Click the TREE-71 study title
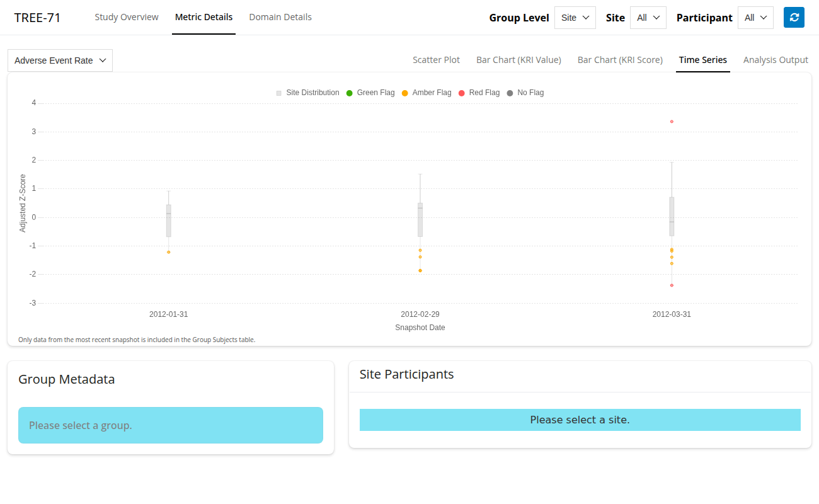 click(38, 18)
